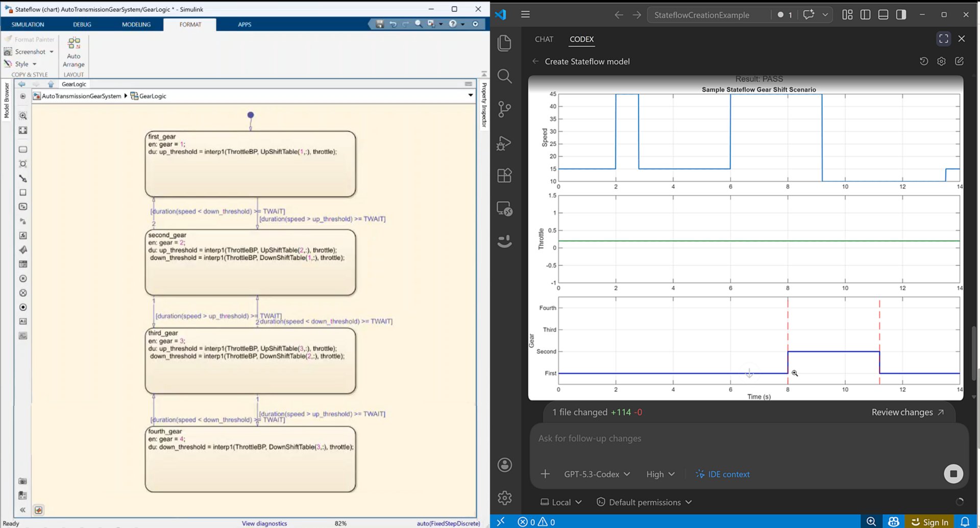Viewport: 980px width, 528px height.
Task: Open High reasoning effort dropdown
Action: coord(660,474)
